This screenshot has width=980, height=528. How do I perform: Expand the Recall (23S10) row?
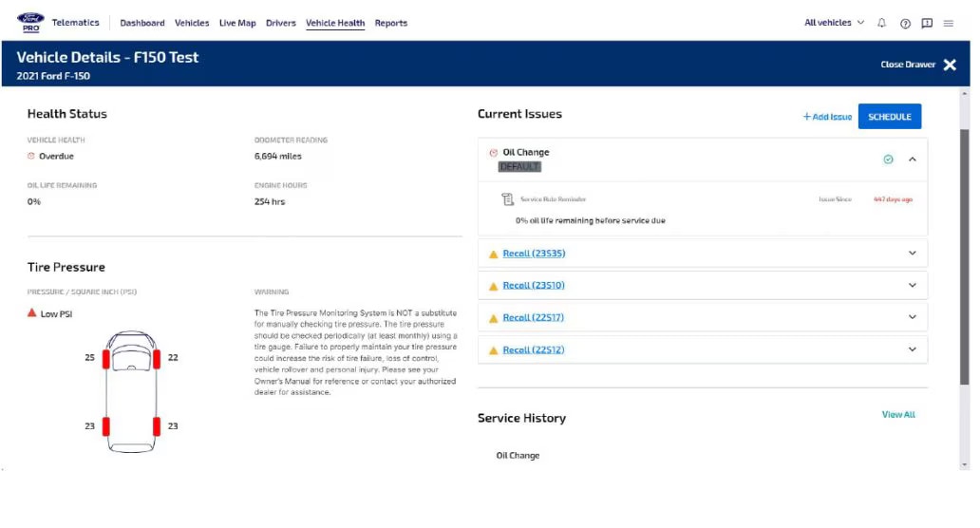913,285
